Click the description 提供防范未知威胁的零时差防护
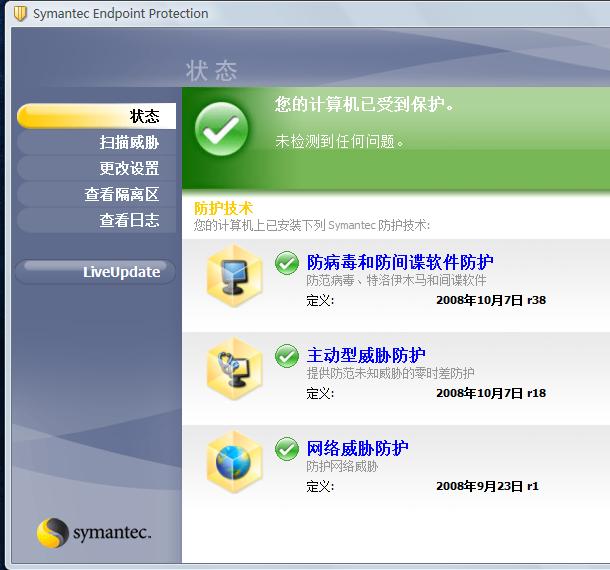Screen dimensions: 610x570 coord(390,374)
